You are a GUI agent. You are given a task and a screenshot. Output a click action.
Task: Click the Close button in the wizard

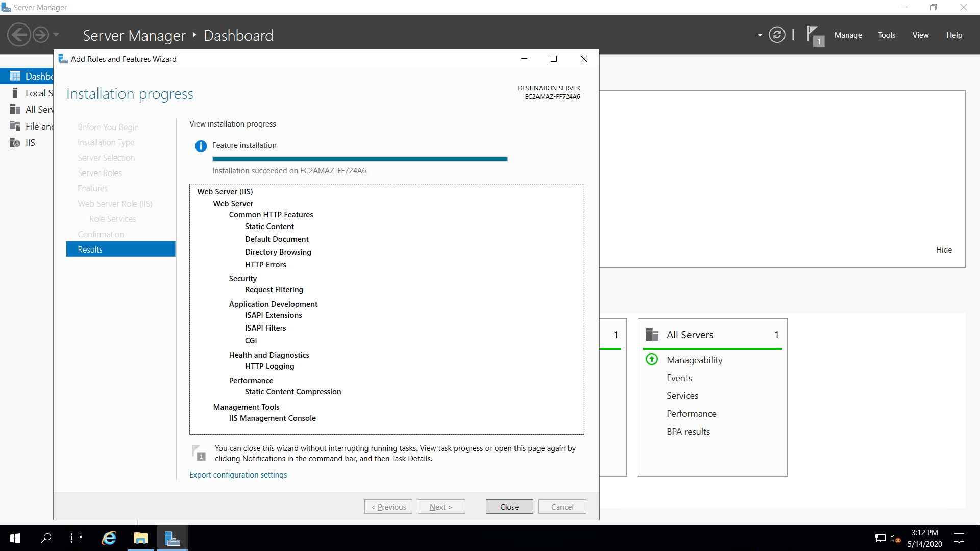(x=509, y=507)
